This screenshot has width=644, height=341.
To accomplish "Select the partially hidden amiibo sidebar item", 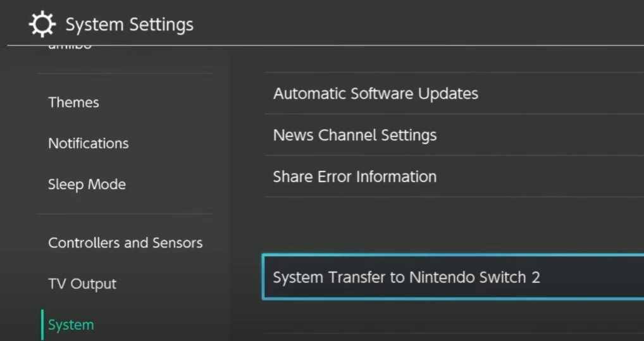I will point(70,48).
